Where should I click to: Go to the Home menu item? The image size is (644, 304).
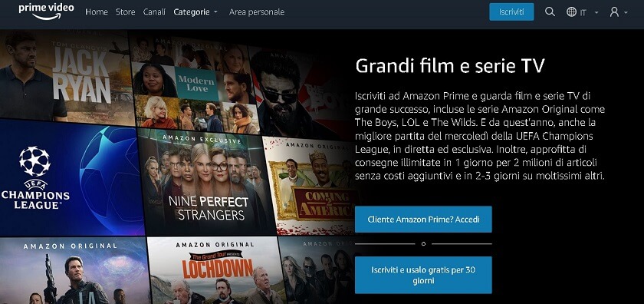(97, 12)
